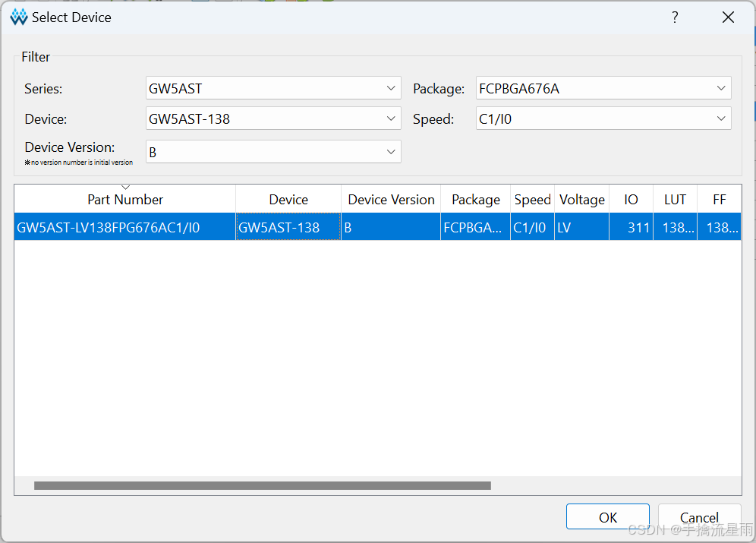Click the horizontal scrollbar thumb

263,485
